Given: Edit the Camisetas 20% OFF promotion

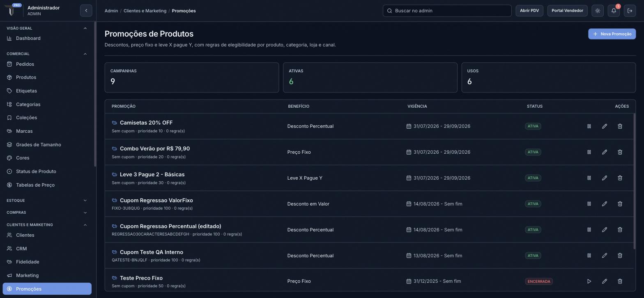Looking at the screenshot, I should (605, 126).
